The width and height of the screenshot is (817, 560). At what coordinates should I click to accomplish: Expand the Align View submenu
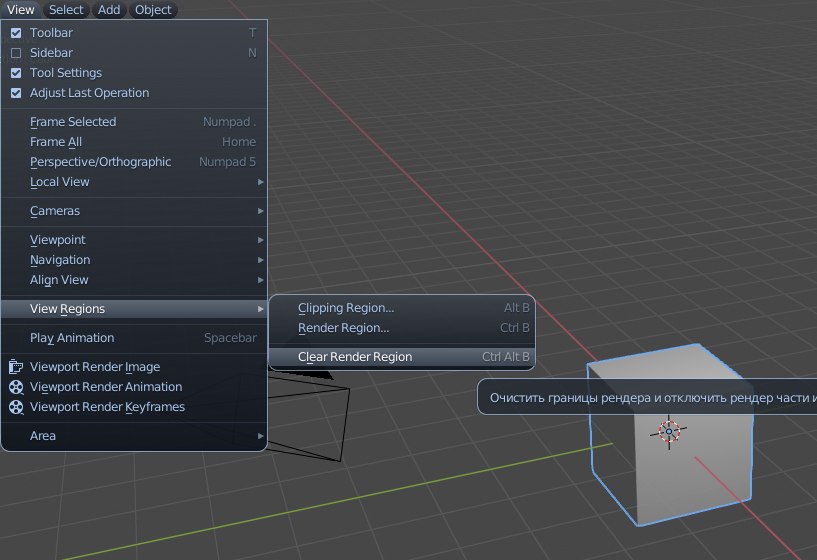pos(134,280)
